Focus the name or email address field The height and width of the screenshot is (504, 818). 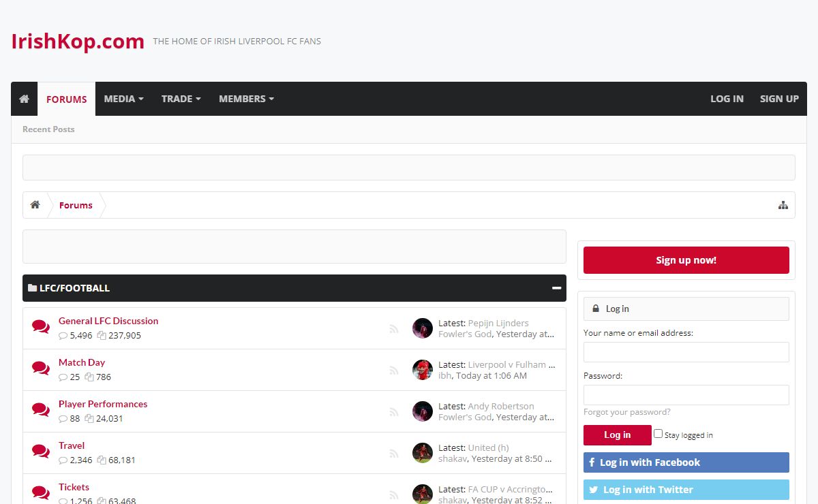point(686,352)
